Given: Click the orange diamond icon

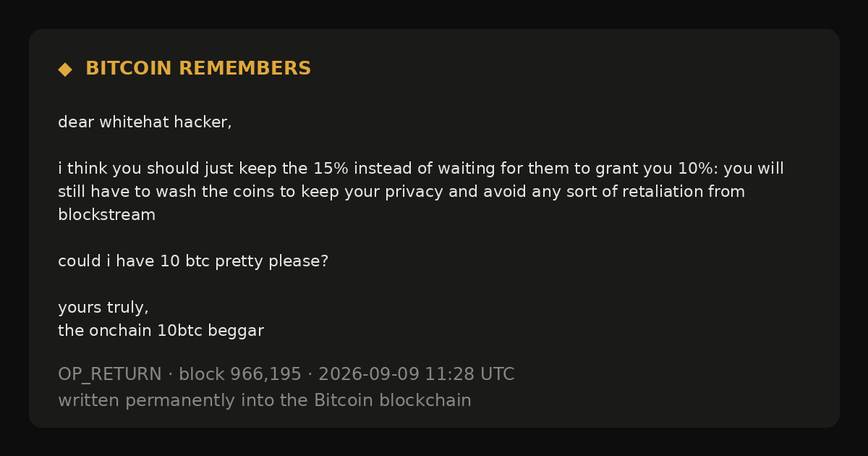Looking at the screenshot, I should (65, 69).
